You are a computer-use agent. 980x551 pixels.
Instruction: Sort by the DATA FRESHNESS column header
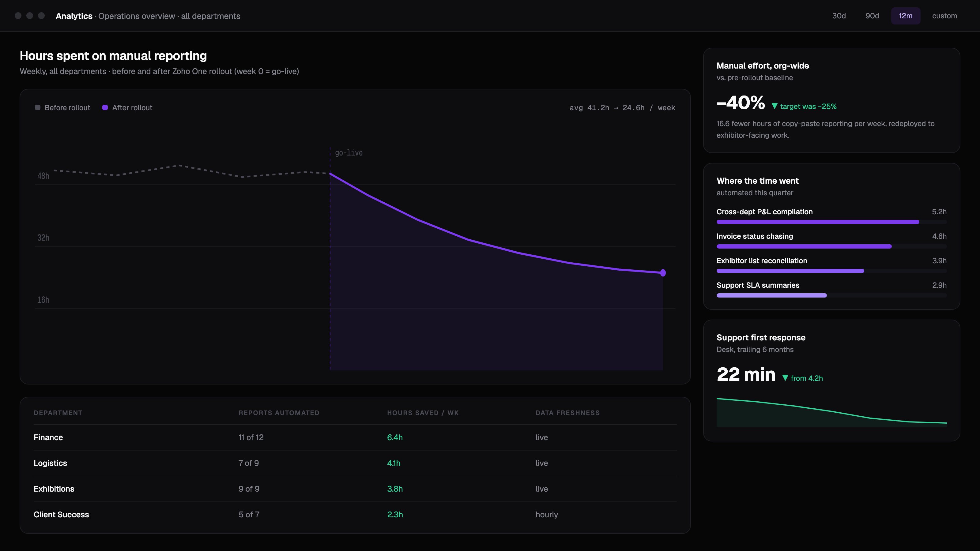(x=567, y=413)
